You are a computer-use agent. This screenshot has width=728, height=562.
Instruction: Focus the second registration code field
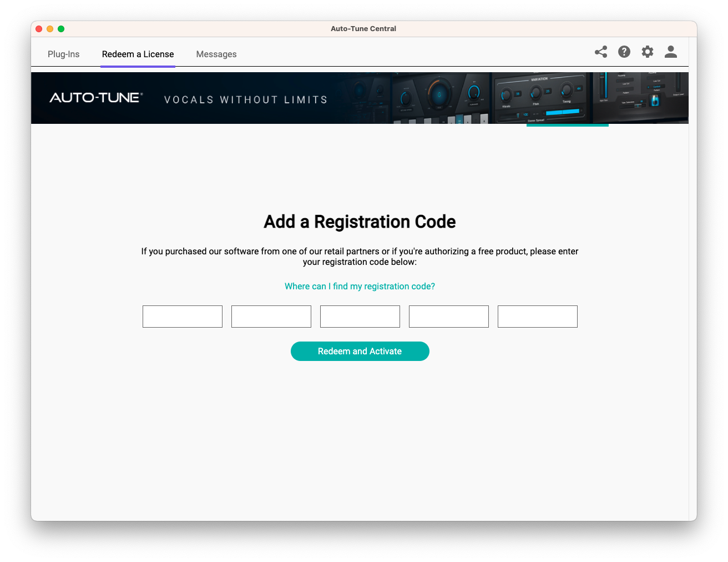[271, 317]
